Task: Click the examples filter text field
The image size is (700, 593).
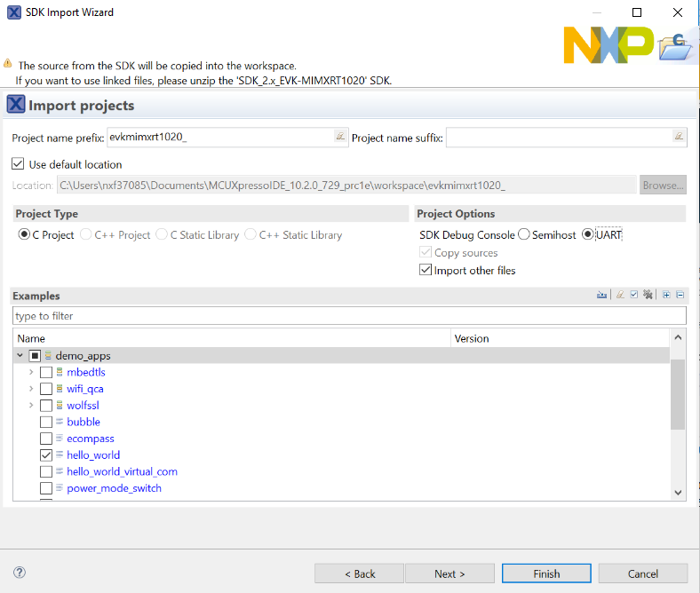Action: 349,316
